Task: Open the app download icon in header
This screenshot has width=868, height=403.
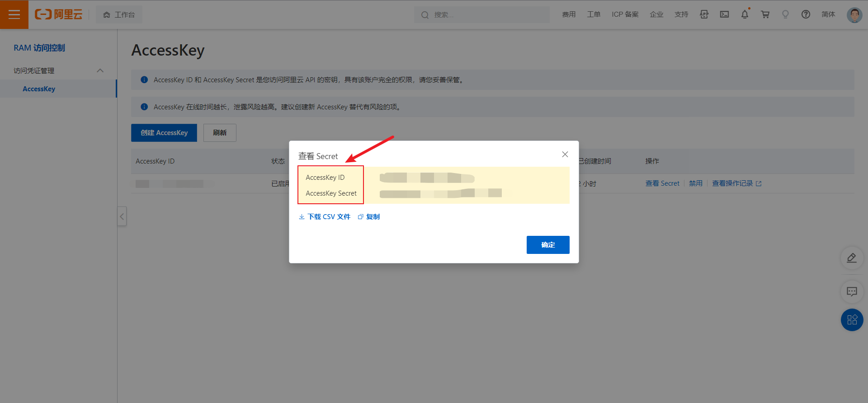Action: point(704,14)
